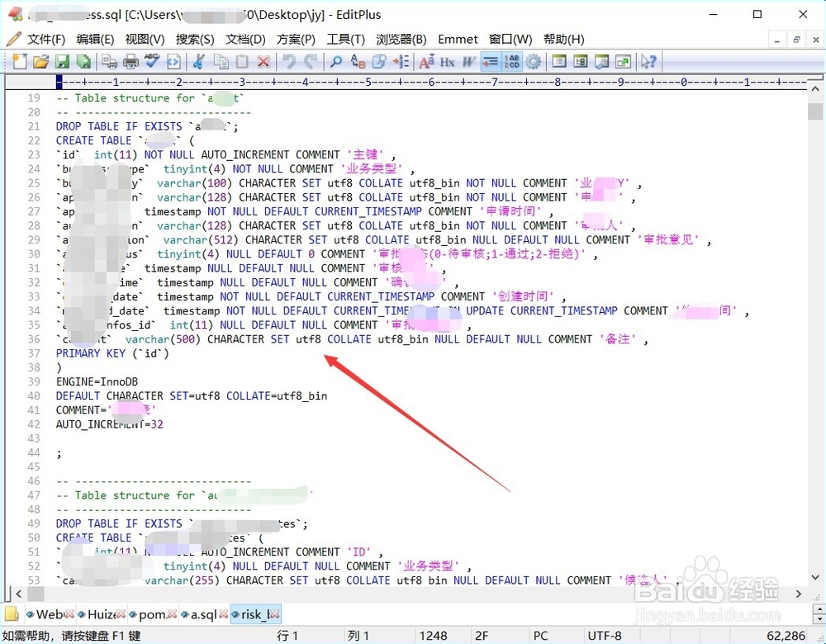Open the 文件(F) menu

[46, 40]
